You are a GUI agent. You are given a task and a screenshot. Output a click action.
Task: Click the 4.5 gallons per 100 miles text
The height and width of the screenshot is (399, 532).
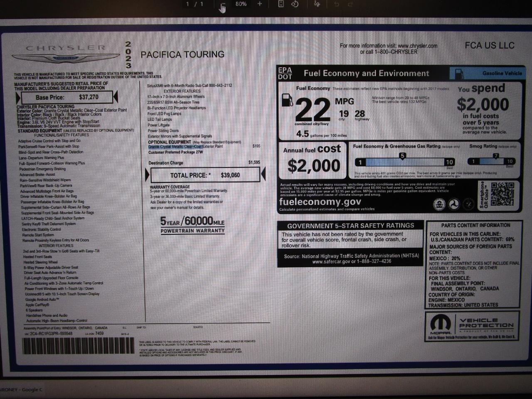coord(321,134)
